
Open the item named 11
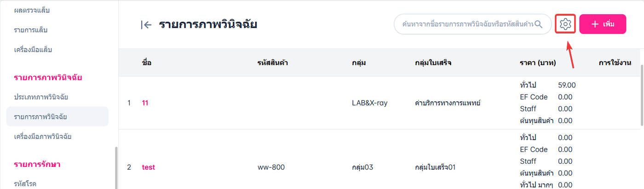(145, 103)
